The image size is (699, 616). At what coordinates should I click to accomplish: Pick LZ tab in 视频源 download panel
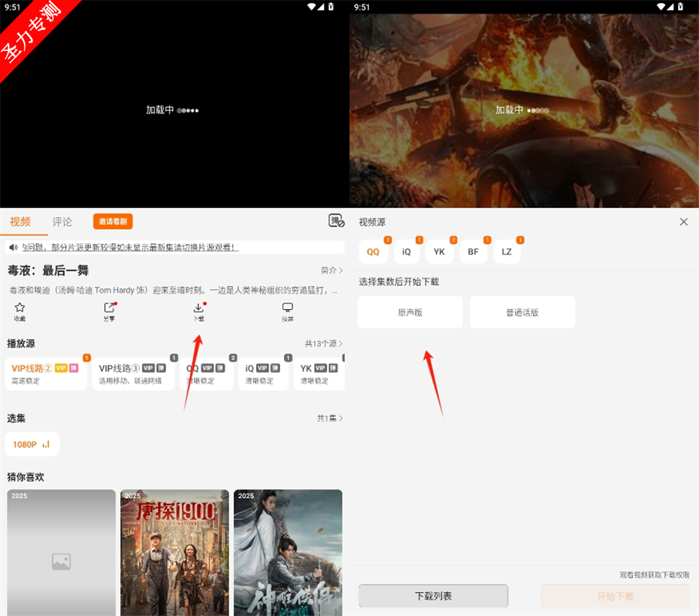[x=507, y=251]
